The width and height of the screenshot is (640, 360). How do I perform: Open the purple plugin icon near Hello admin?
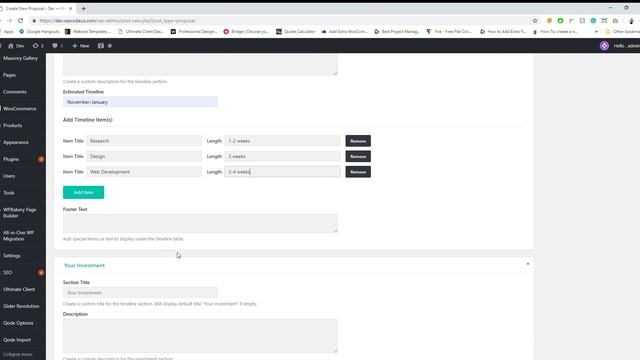pyautogui.click(x=604, y=46)
